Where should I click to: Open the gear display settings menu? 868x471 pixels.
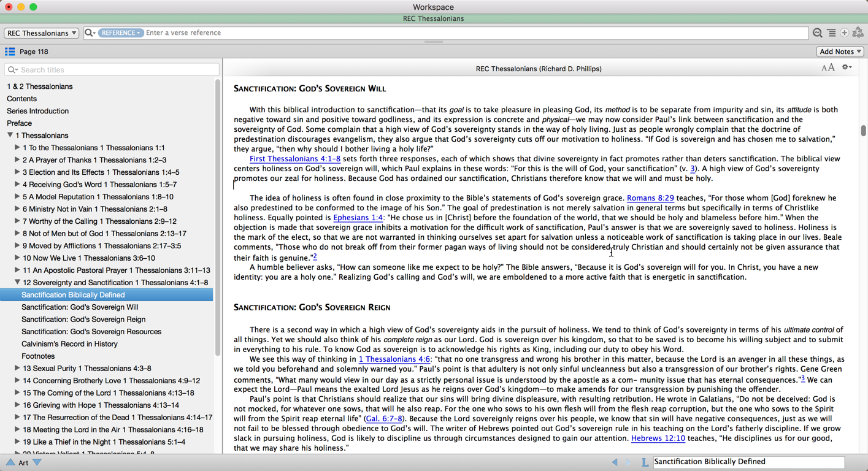[847, 67]
